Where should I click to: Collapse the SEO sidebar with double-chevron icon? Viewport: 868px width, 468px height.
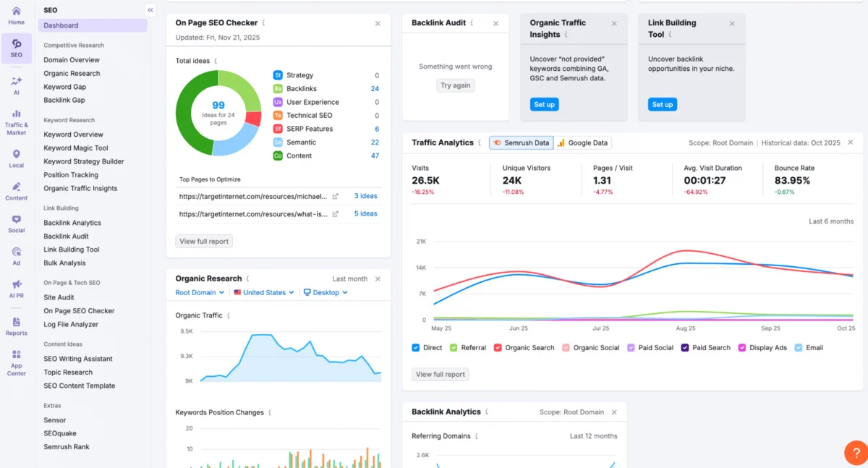150,10
